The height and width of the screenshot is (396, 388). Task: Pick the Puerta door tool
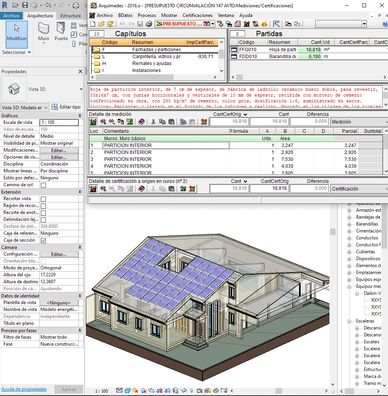tap(61, 32)
